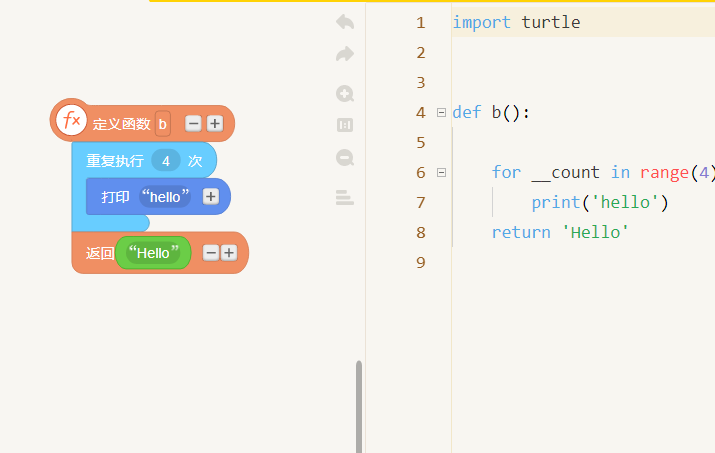715x453 pixels.
Task: Add parameter with plus on define function block
Action: [215, 124]
